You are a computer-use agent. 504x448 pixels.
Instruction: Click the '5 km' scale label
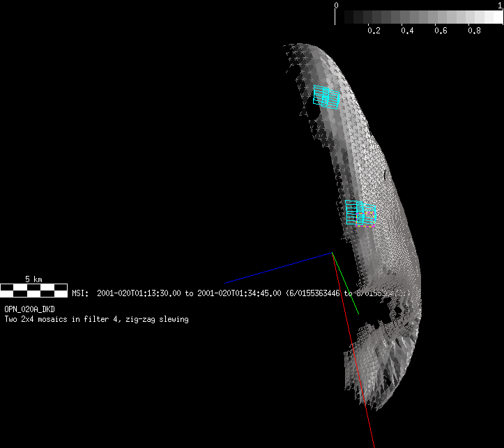click(33, 279)
